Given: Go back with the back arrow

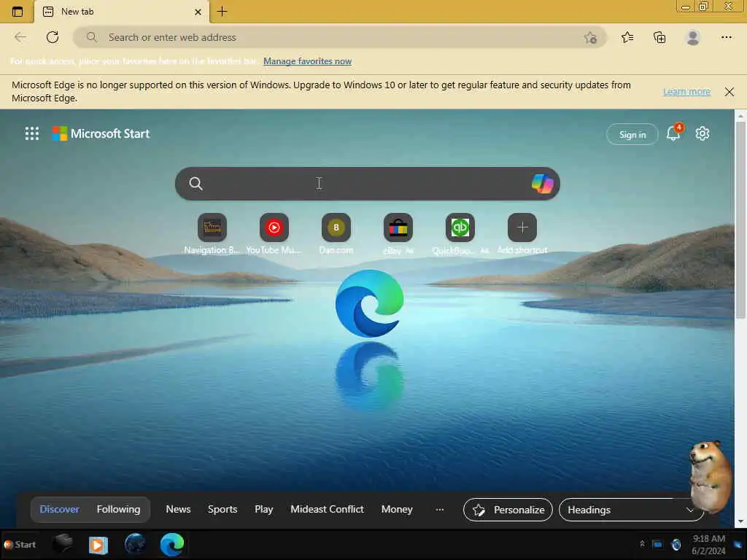Looking at the screenshot, I should click(x=20, y=37).
